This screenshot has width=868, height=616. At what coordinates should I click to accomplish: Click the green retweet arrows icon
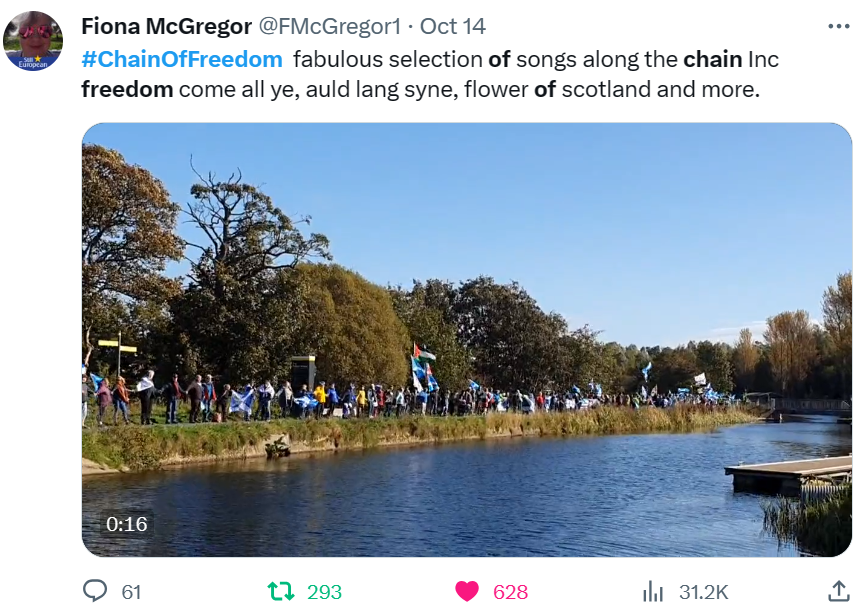(x=281, y=591)
